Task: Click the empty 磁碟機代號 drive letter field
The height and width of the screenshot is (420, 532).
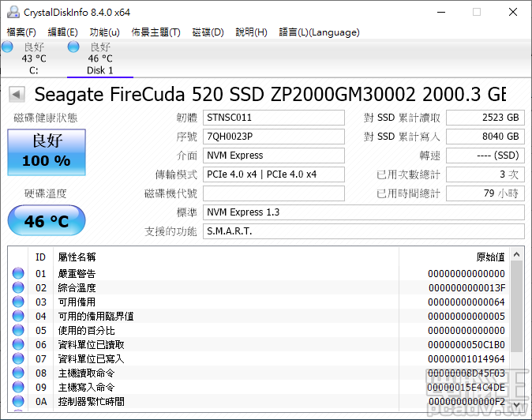Action: pos(274,193)
